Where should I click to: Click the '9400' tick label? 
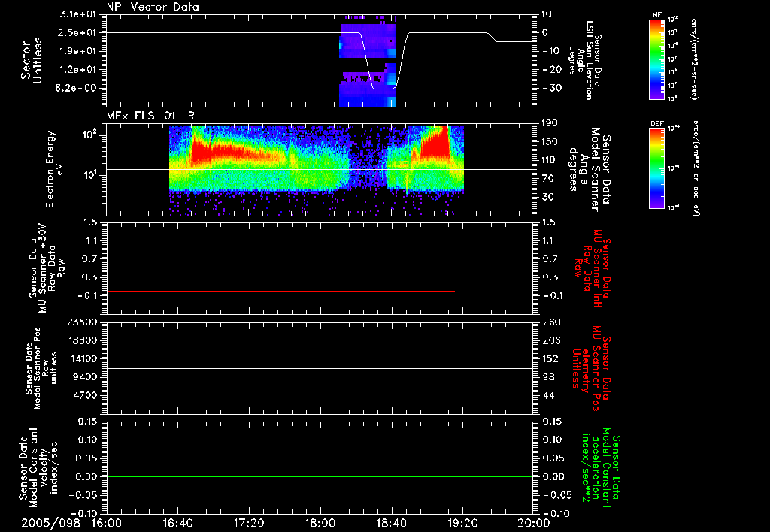(85, 377)
